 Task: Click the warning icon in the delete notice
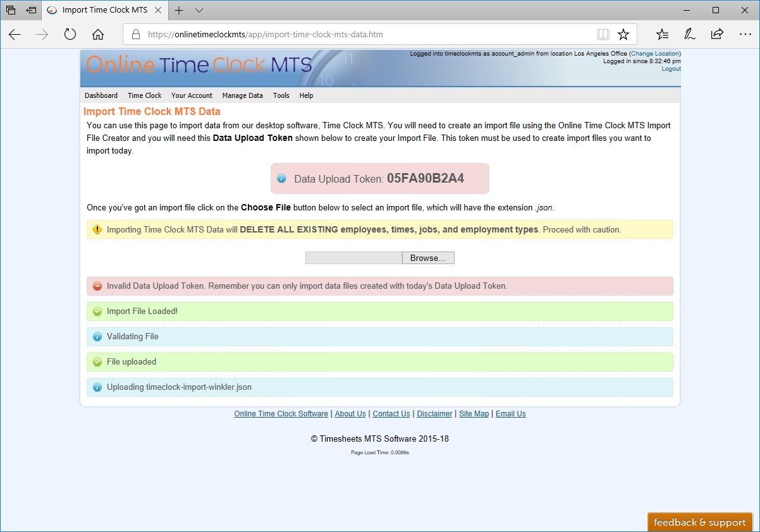coord(97,229)
